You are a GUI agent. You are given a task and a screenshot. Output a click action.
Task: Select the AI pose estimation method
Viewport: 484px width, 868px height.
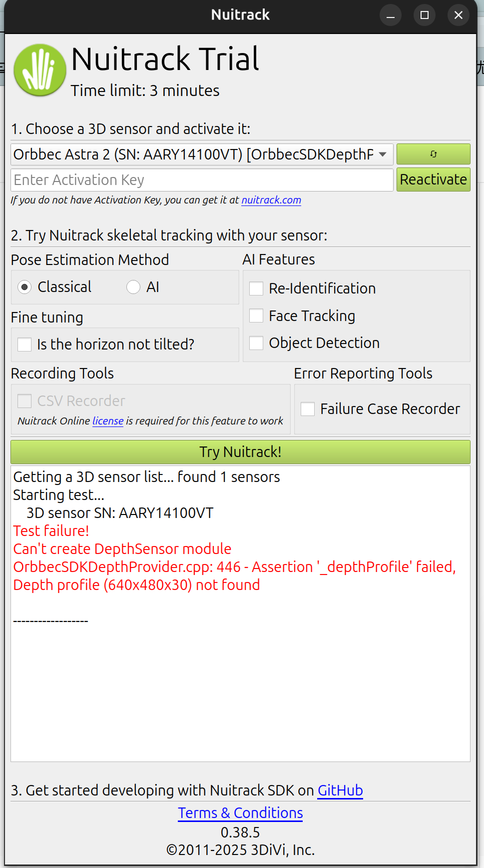(x=133, y=287)
